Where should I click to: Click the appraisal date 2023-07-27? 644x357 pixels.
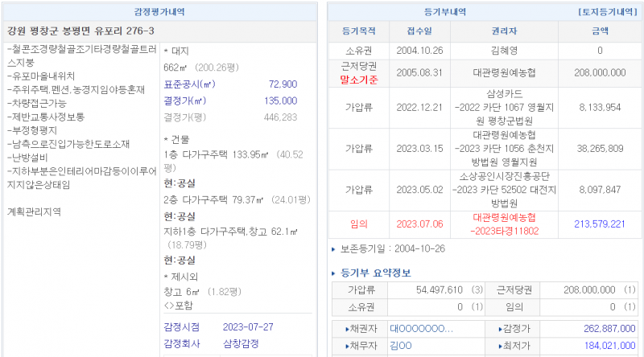(250, 326)
